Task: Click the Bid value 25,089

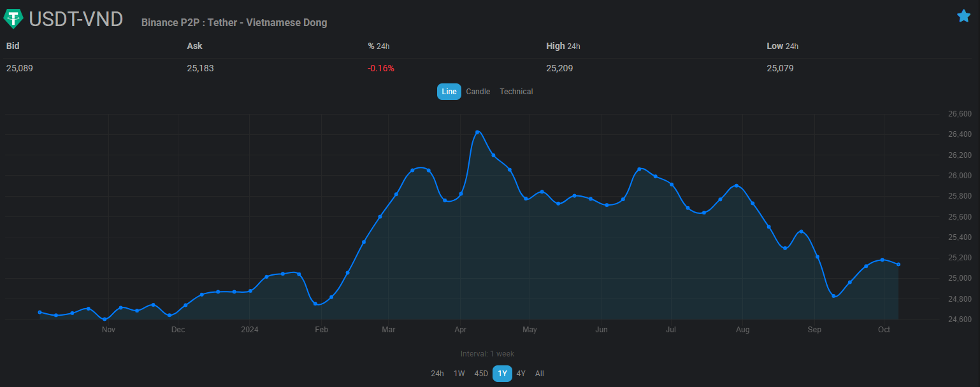Action: pyautogui.click(x=20, y=68)
